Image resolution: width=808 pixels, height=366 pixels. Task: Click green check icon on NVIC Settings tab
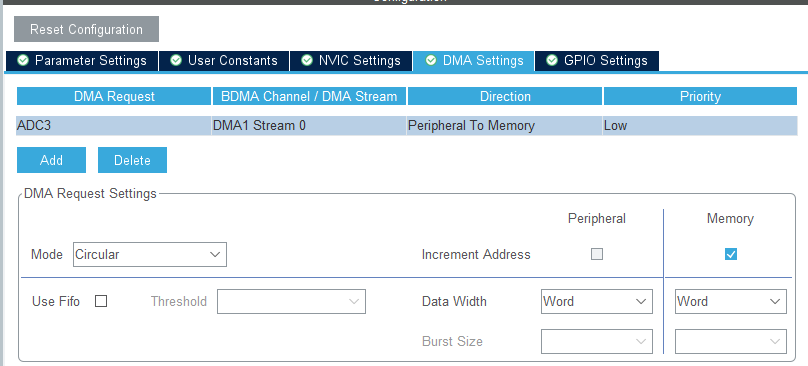point(307,60)
